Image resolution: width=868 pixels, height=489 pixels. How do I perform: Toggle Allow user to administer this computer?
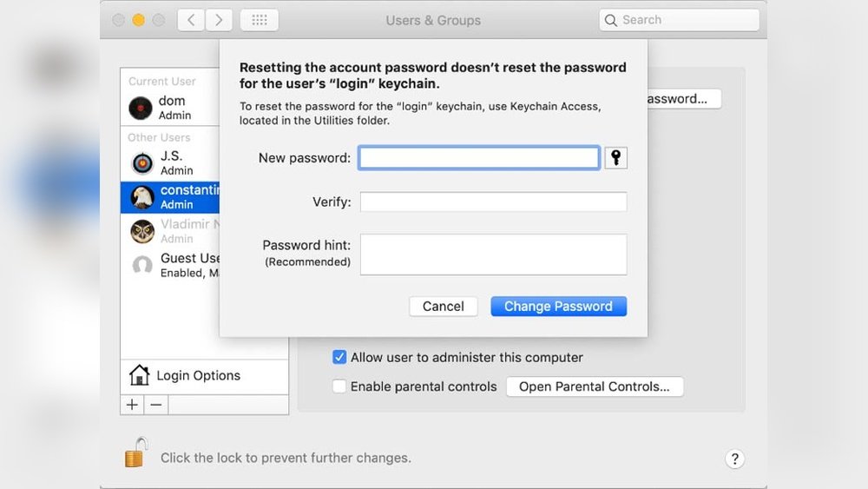pos(340,357)
